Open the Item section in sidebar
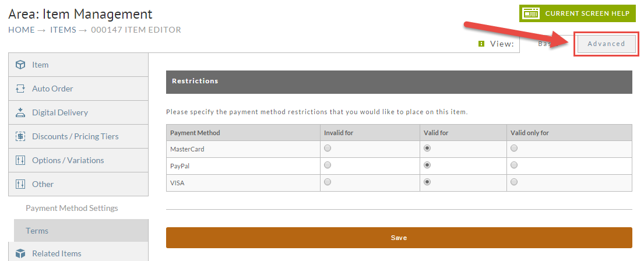The width and height of the screenshot is (644, 261). click(x=78, y=65)
